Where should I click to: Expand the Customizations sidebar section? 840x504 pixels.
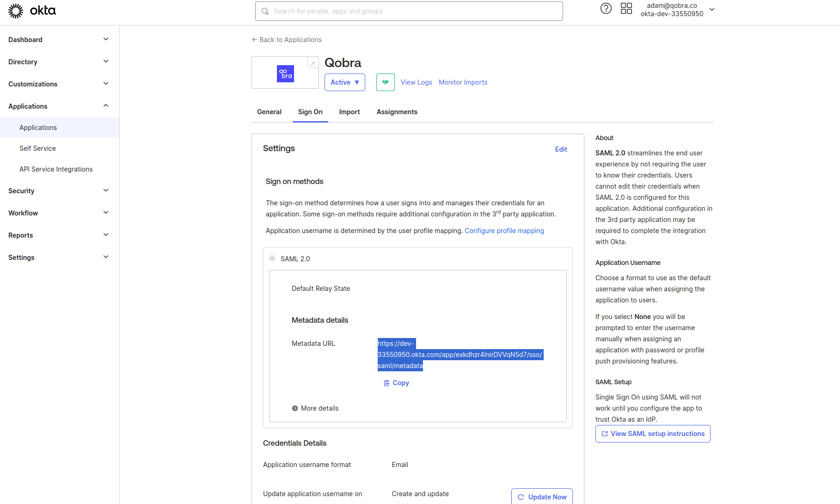(x=59, y=84)
